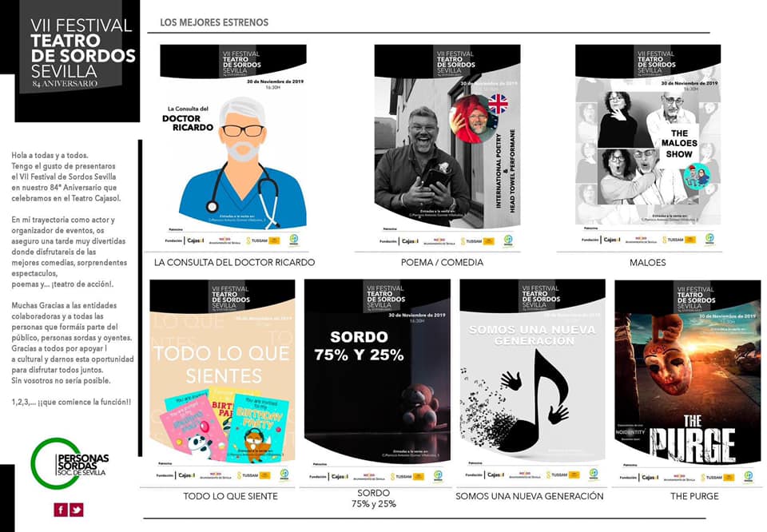Click the La Consulta del Doctor Ricardo caption
The height and width of the screenshot is (532, 767).
point(234,263)
